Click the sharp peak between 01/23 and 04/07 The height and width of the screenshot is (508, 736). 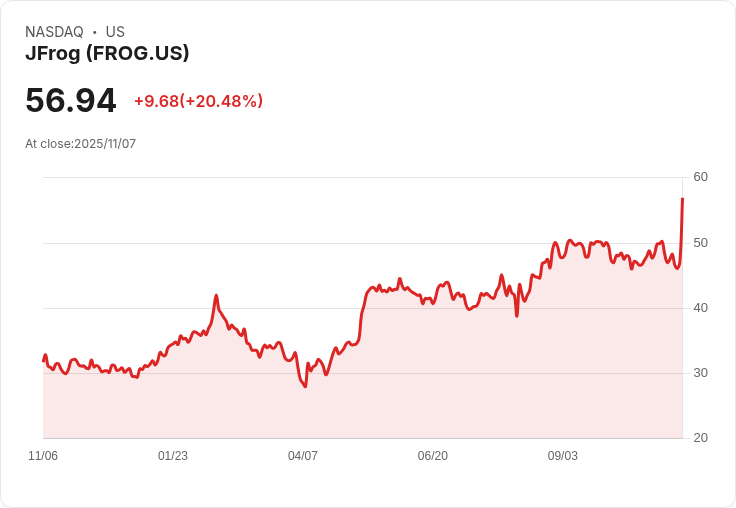pos(216,296)
